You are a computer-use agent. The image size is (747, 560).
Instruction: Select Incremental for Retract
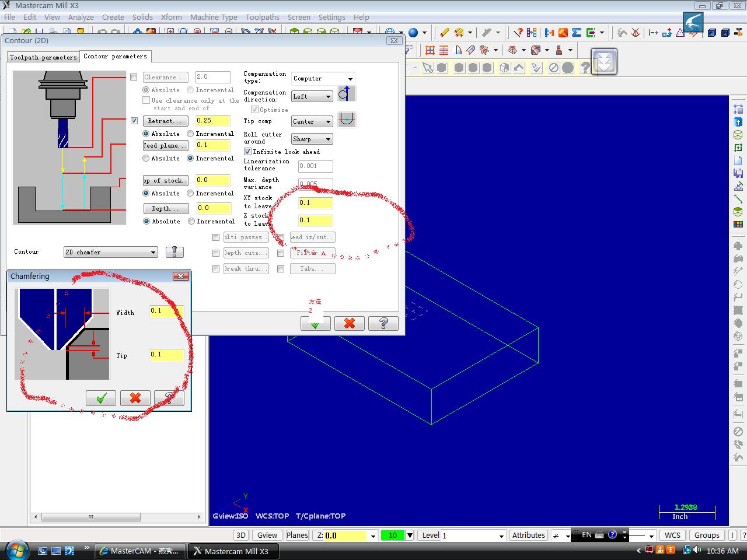point(190,134)
